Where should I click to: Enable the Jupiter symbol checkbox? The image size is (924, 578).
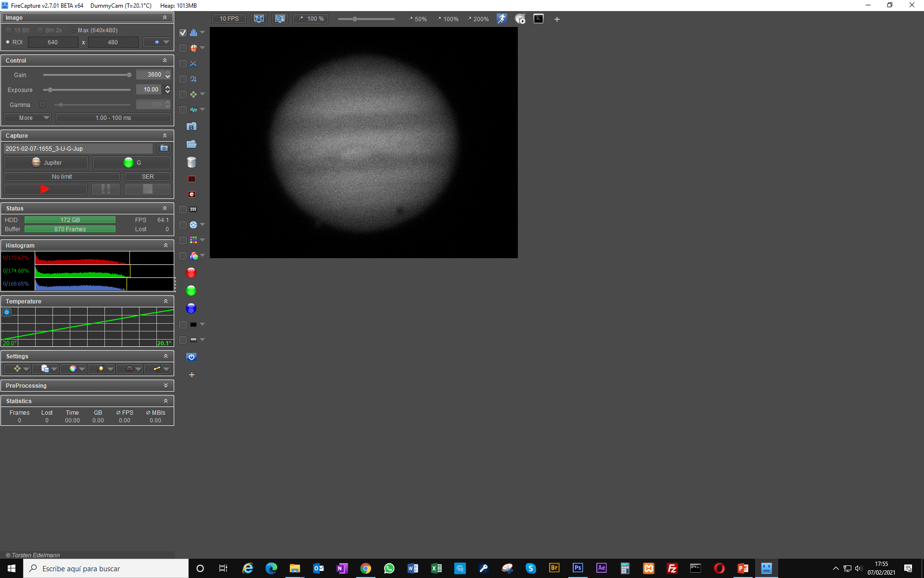tap(183, 79)
